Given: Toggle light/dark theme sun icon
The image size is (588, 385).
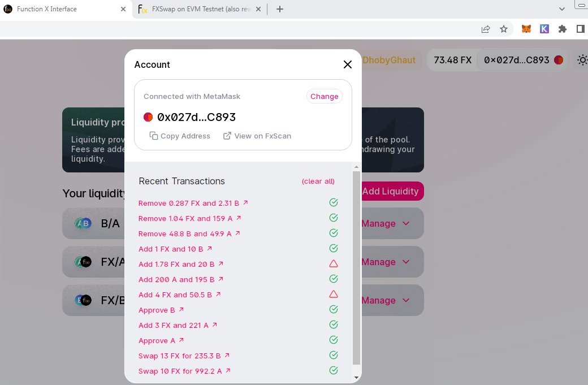Looking at the screenshot, I should (x=582, y=60).
